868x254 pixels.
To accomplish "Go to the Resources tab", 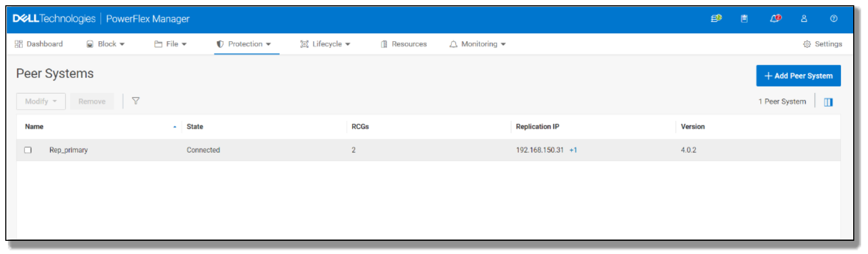I will 404,44.
